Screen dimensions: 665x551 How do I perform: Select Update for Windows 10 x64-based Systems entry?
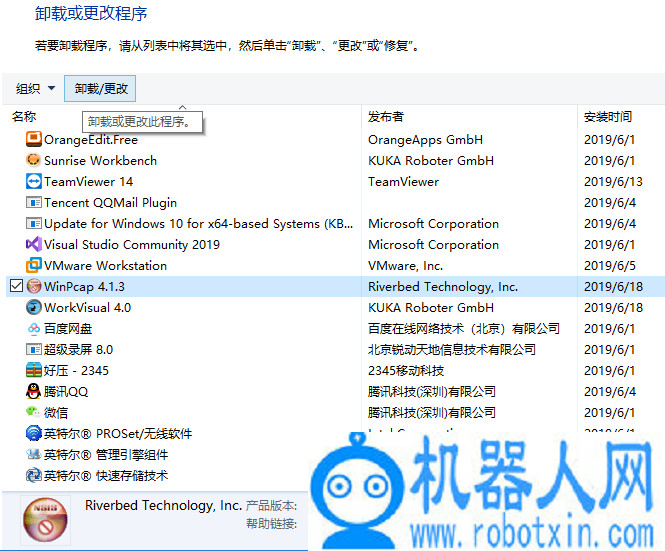pyautogui.click(x=198, y=224)
